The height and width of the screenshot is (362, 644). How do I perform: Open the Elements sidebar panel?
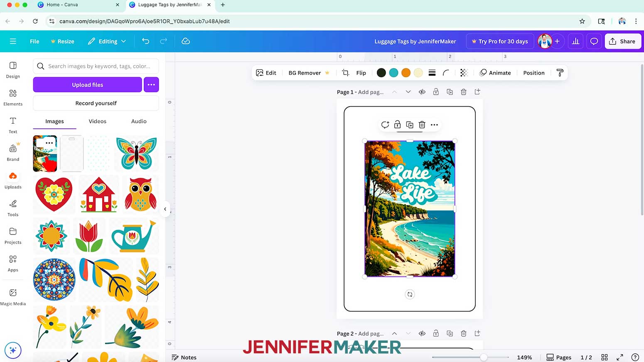click(13, 98)
